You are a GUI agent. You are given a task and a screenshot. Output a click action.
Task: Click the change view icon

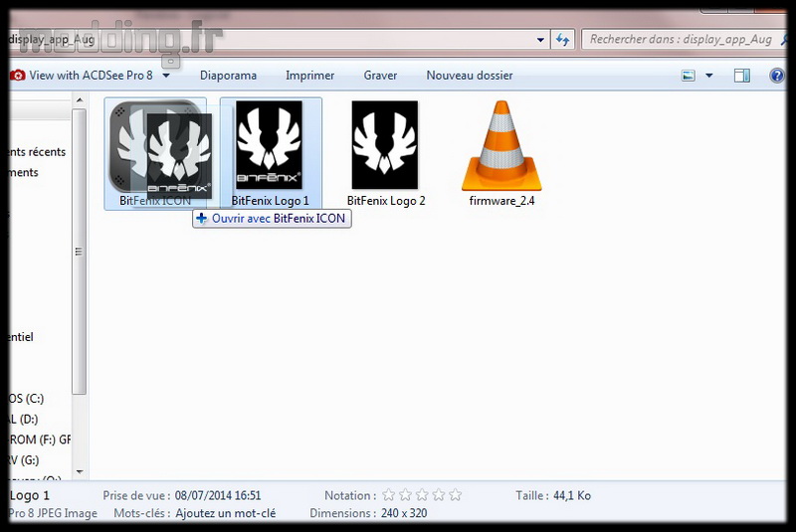point(688,77)
